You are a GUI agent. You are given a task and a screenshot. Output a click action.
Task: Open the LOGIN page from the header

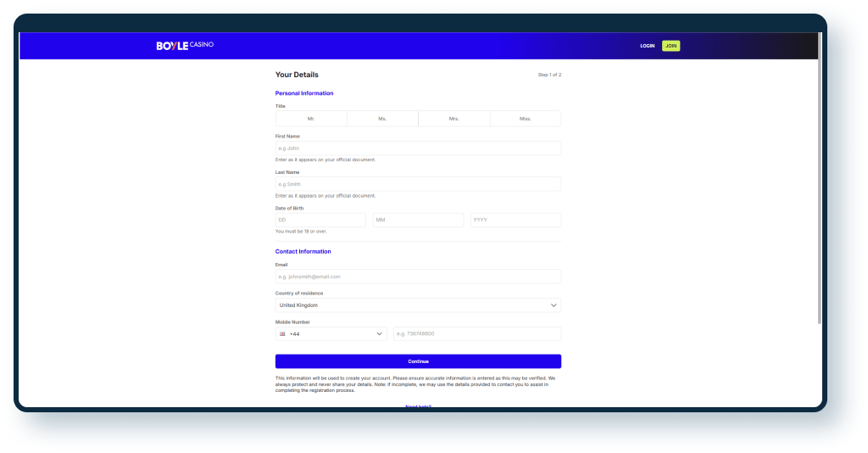(647, 46)
